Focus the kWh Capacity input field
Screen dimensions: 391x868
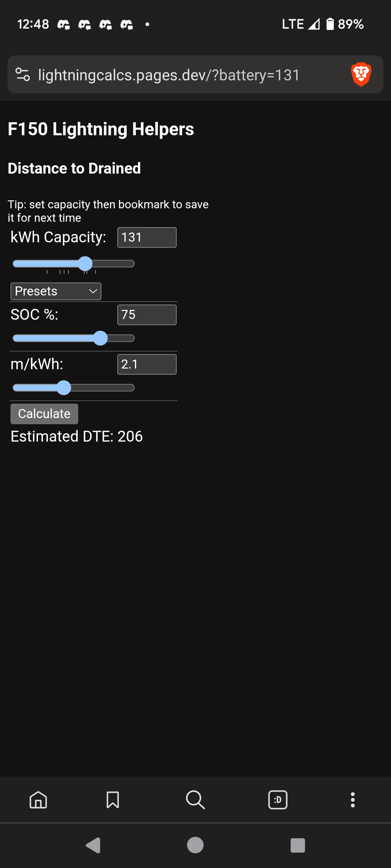[x=147, y=238]
